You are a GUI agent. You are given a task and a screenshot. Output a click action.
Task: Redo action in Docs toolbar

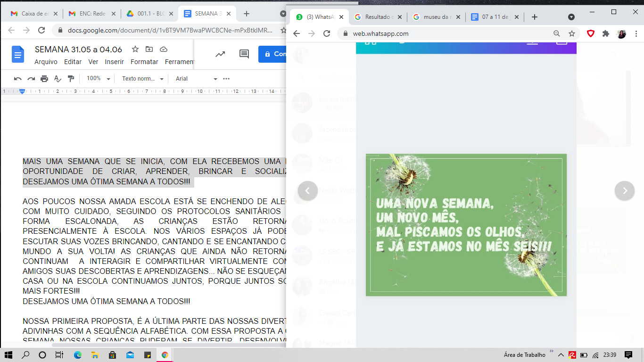(31, 79)
